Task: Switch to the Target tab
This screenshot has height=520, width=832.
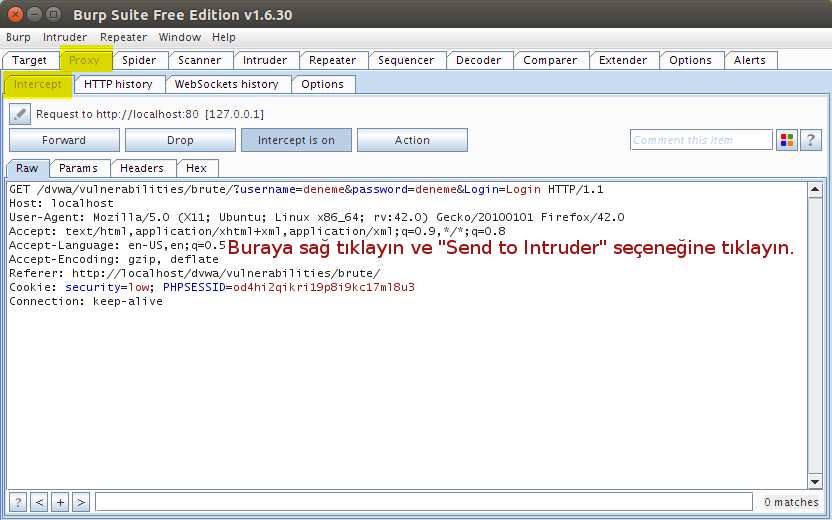Action: 30,60
